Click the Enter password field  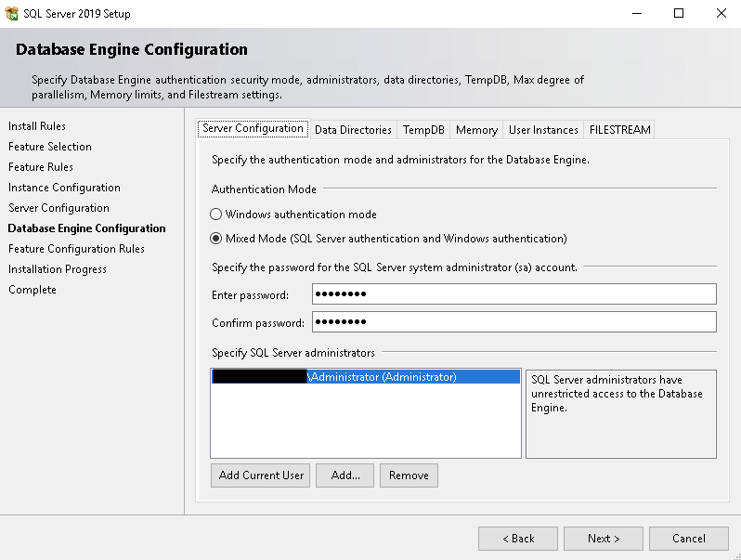coord(514,294)
